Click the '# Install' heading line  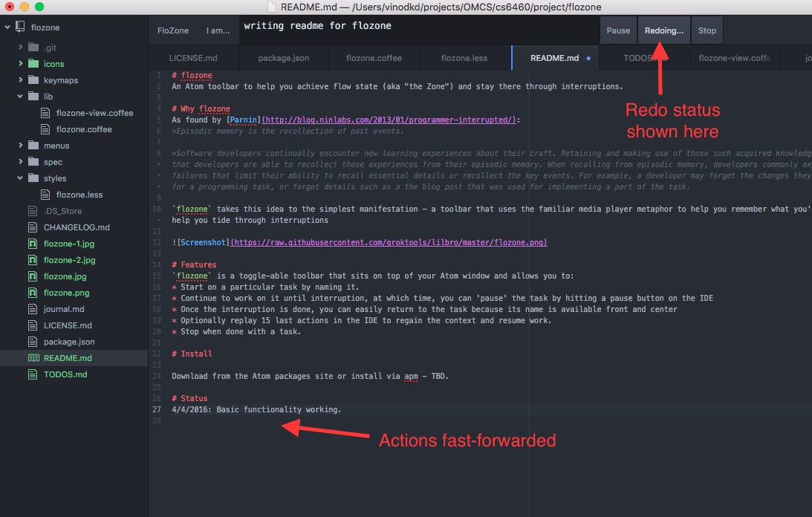(x=192, y=354)
